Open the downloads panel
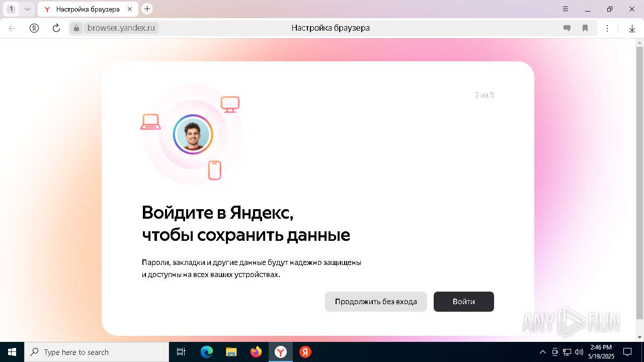The width and height of the screenshot is (644, 362). point(632,28)
